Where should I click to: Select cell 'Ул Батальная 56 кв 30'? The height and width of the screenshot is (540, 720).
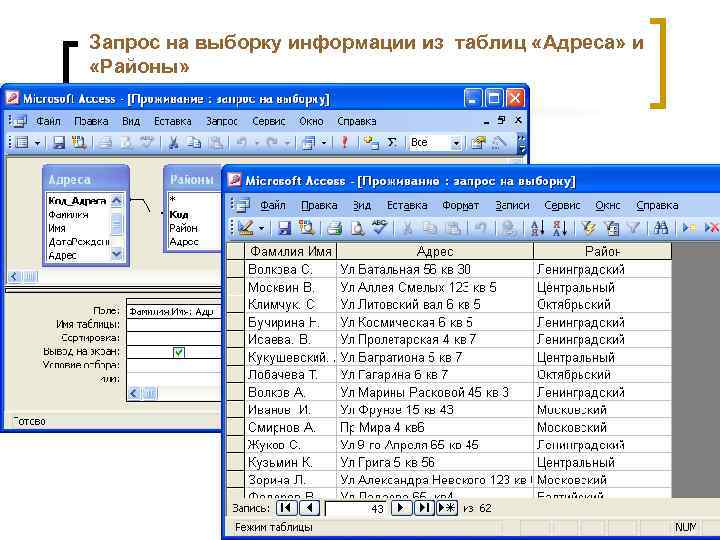435,270
